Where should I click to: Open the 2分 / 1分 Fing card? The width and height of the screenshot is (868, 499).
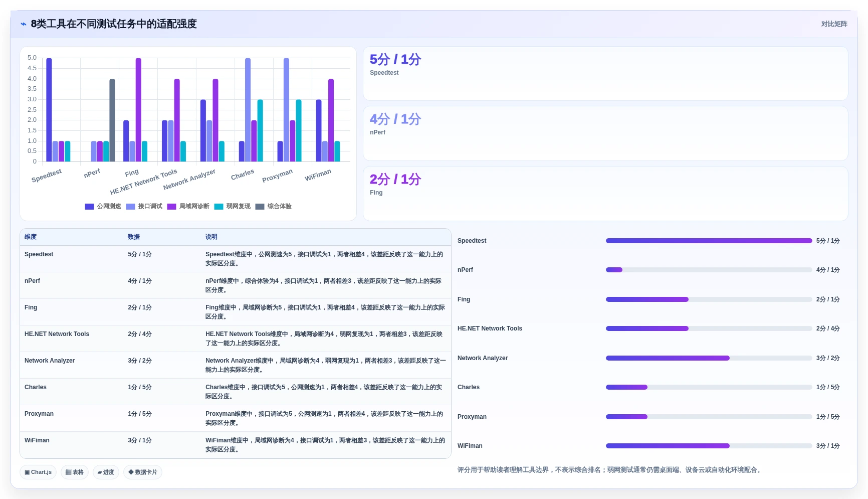(605, 194)
